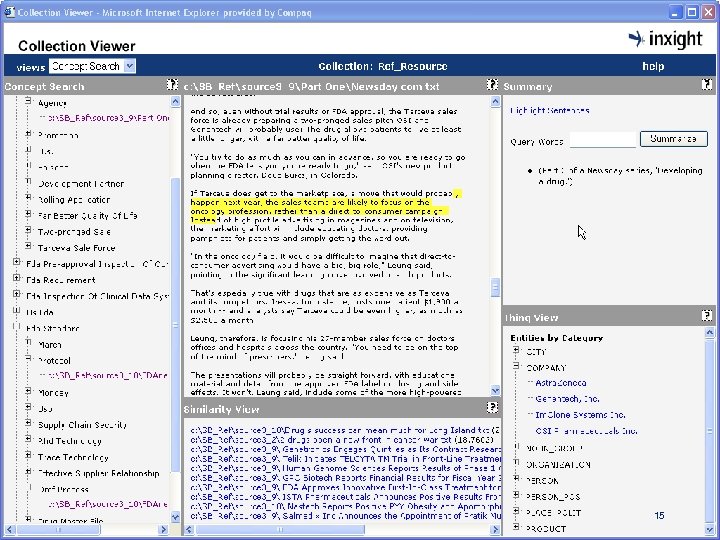Collapse the COMPANY entity category
This screenshot has width=720, height=540.
(516, 367)
